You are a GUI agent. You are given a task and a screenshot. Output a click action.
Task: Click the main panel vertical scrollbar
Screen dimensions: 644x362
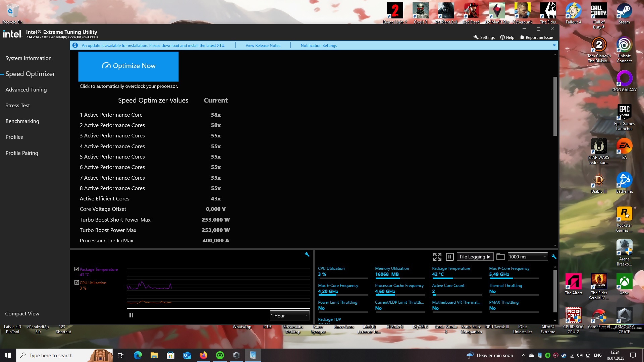(555, 106)
